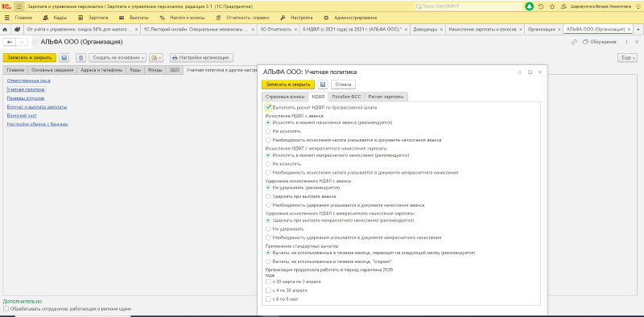Screen dimensions: 644x317
Task: Switch to Расчет зарплаты tab
Action: tap(386, 97)
